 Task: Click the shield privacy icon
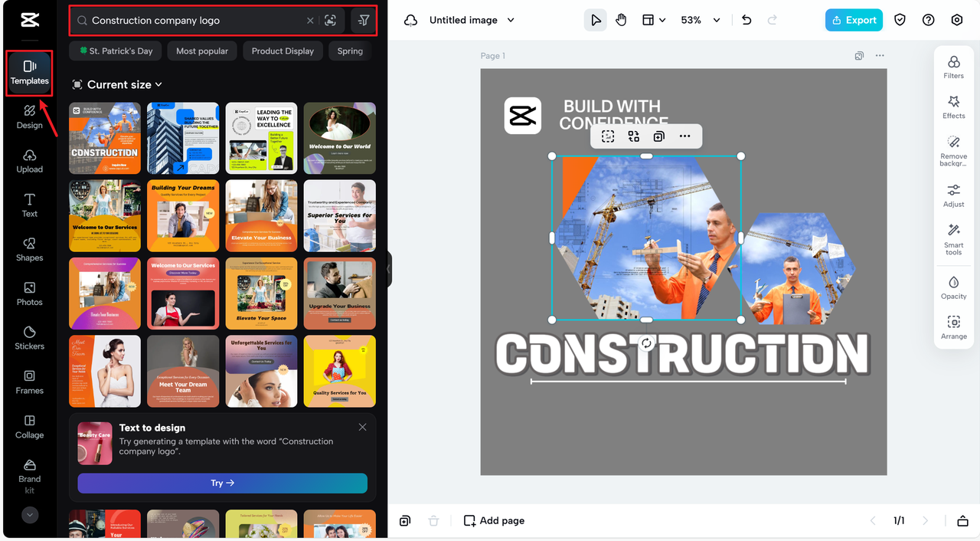(x=900, y=21)
